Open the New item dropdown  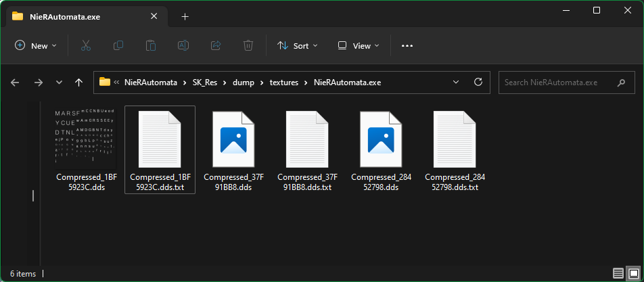[x=36, y=45]
